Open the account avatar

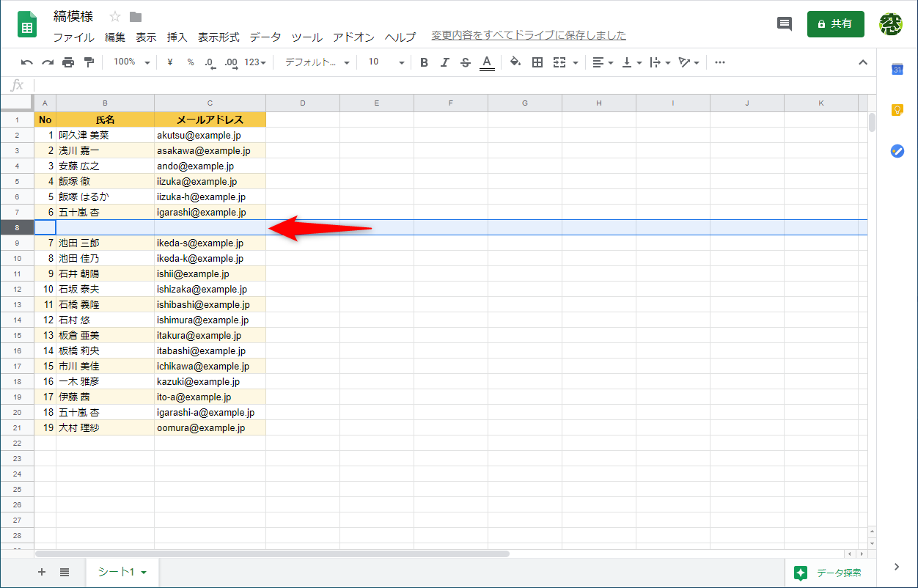coord(891,24)
